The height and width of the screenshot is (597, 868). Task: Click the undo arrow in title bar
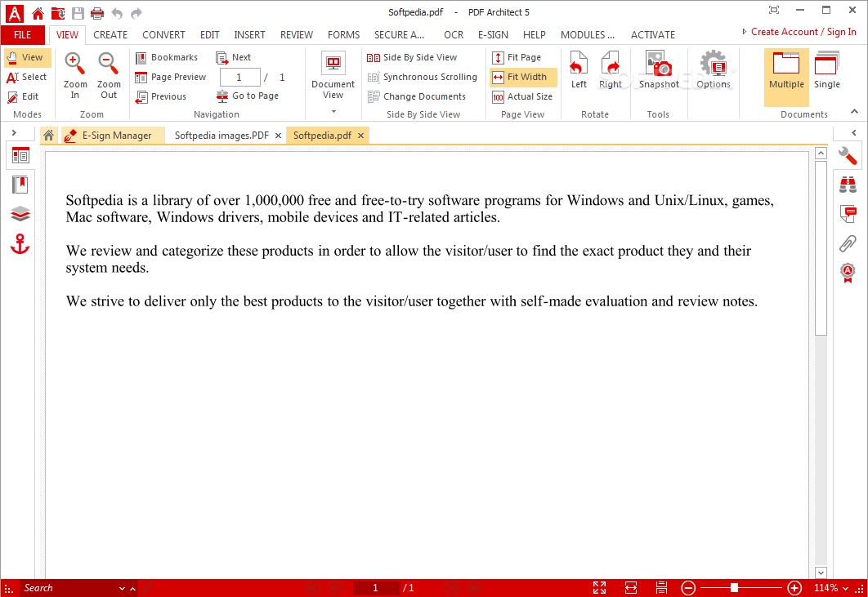[x=117, y=13]
